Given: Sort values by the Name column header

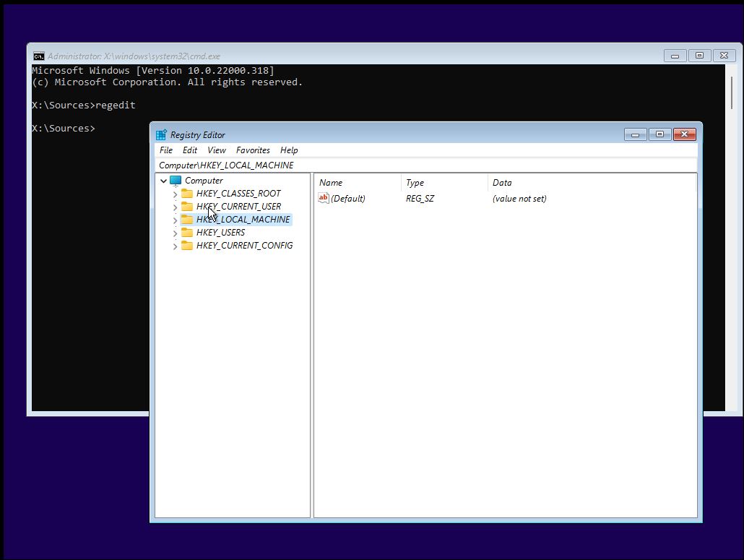Looking at the screenshot, I should [x=358, y=183].
